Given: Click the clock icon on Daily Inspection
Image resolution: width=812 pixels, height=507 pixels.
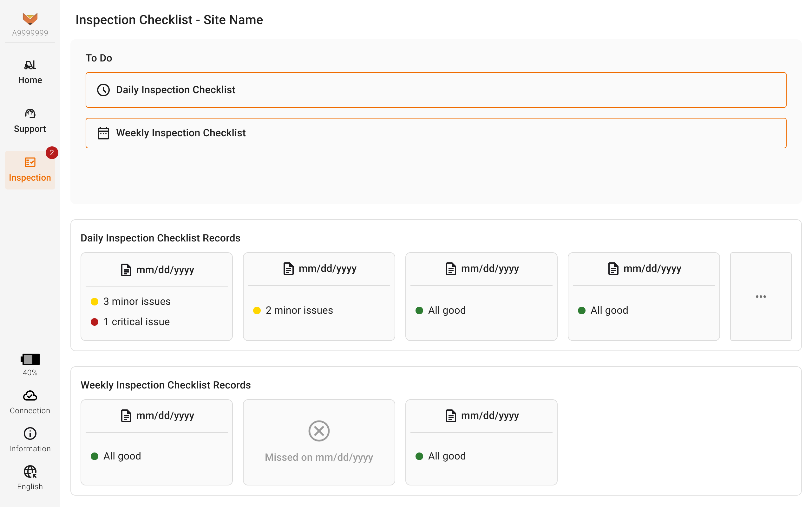Looking at the screenshot, I should coord(103,90).
